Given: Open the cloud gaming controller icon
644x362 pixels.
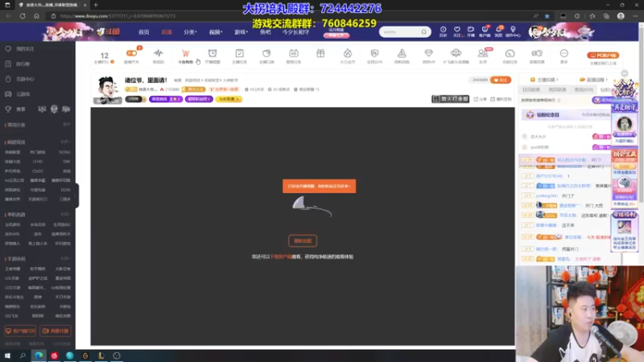Looking at the screenshot, I should pyautogui.click(x=8, y=94).
